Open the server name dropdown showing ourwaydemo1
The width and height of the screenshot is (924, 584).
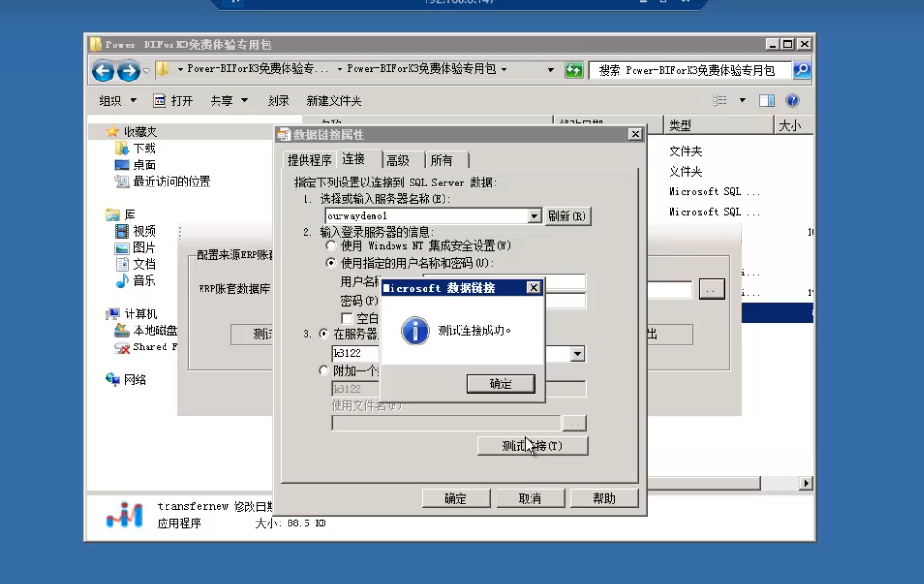pyautogui.click(x=533, y=216)
